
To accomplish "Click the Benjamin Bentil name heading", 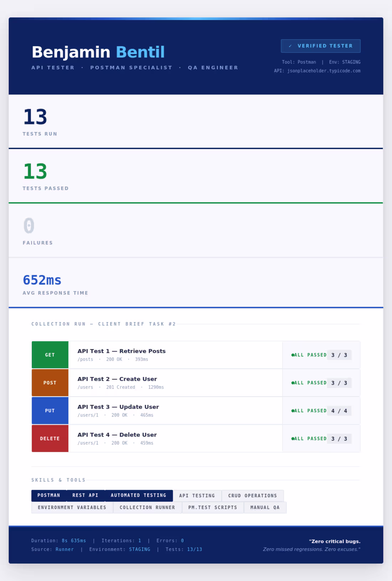I will [x=98, y=52].
